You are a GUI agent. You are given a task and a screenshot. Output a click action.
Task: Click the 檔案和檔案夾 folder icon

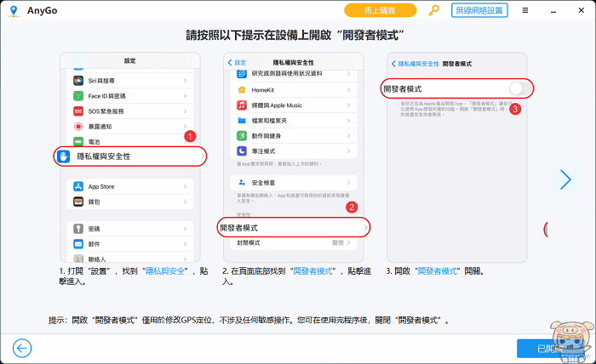tap(242, 120)
